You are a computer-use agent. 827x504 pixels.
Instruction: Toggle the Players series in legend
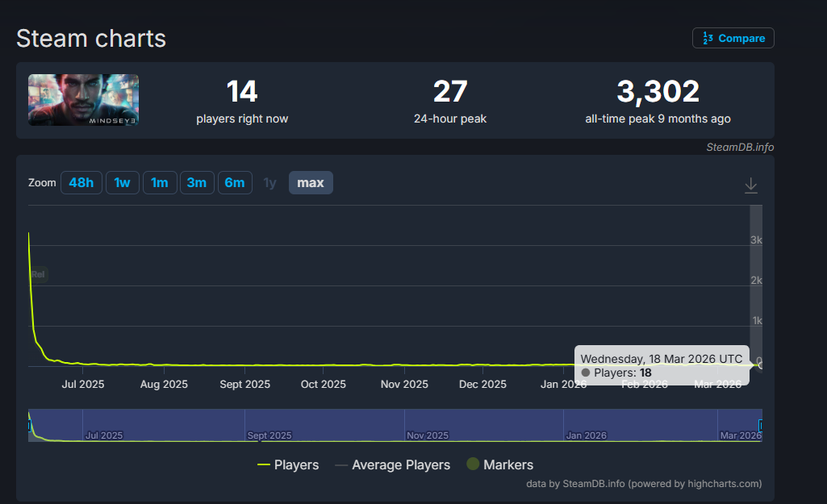coord(287,464)
